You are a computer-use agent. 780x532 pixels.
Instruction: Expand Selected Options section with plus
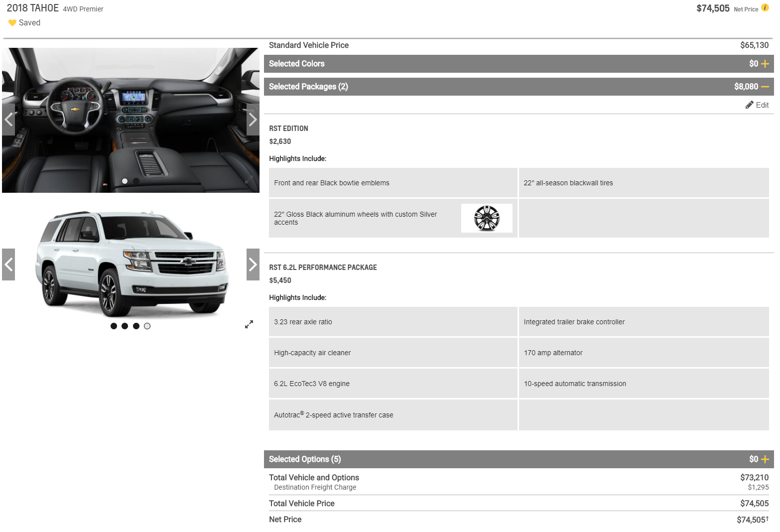[x=765, y=459]
